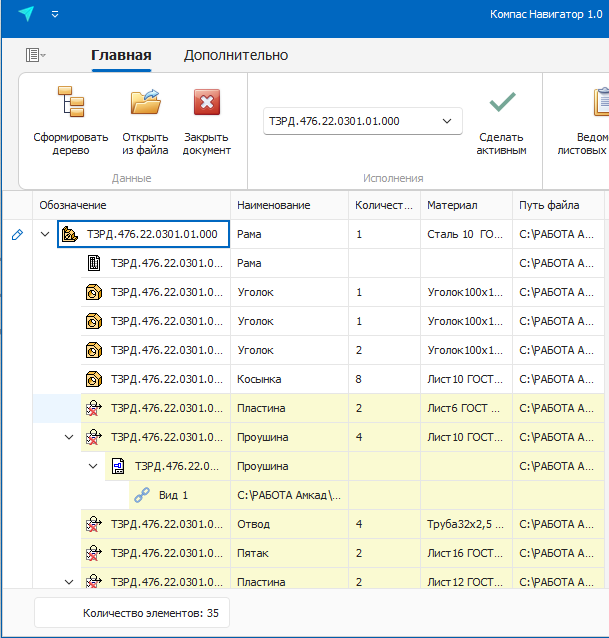This screenshot has height=638, width=609.
Task: Click the Сформировать дерево tree icon
Action: coord(70,102)
